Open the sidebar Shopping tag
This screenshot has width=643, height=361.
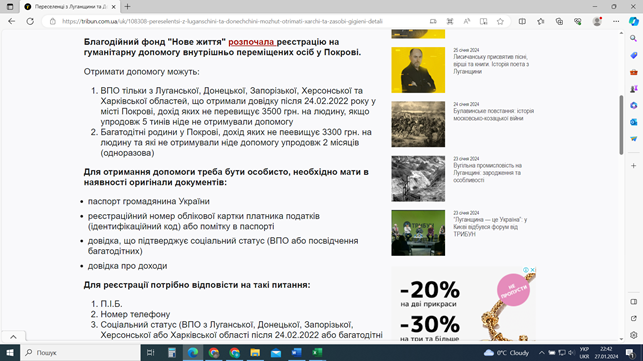(x=634, y=55)
